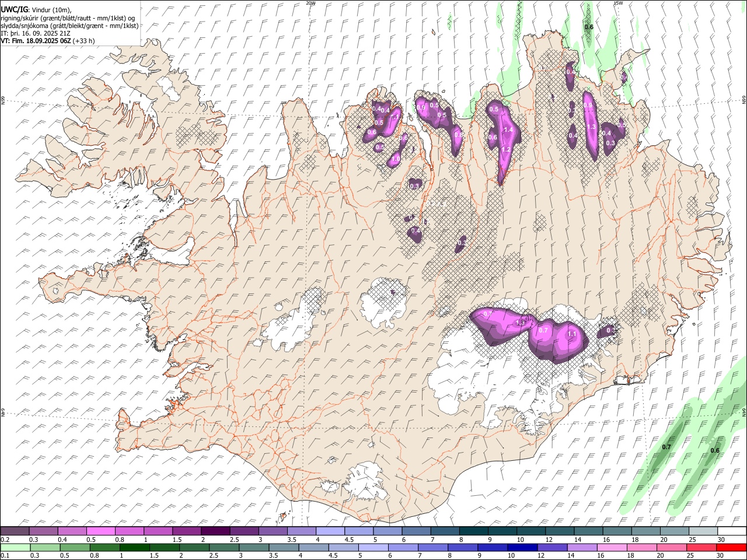Pick the lower scale swatch starting at 2.5

point(224,547)
